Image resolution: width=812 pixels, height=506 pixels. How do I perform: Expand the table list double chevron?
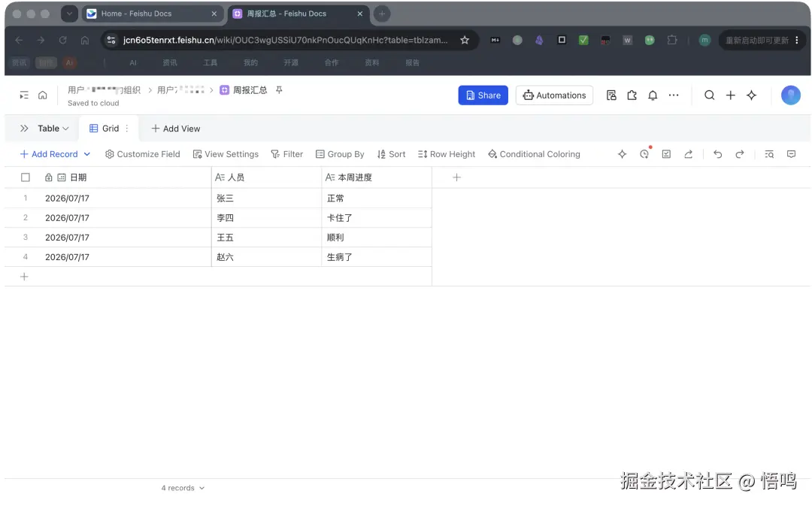click(24, 129)
